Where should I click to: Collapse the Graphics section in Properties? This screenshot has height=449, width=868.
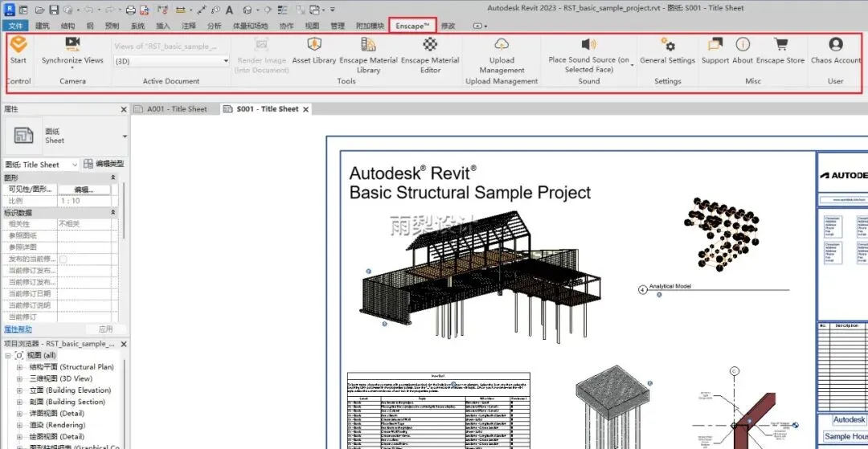113,178
